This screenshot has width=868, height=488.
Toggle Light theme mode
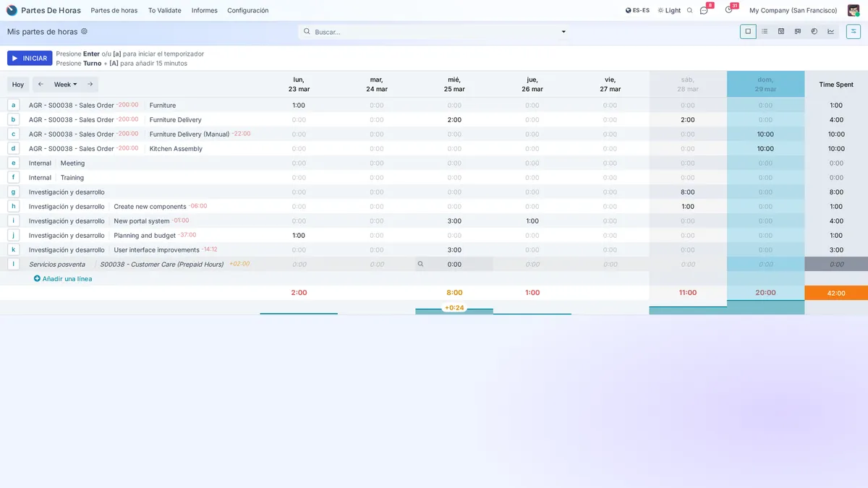coord(671,9)
